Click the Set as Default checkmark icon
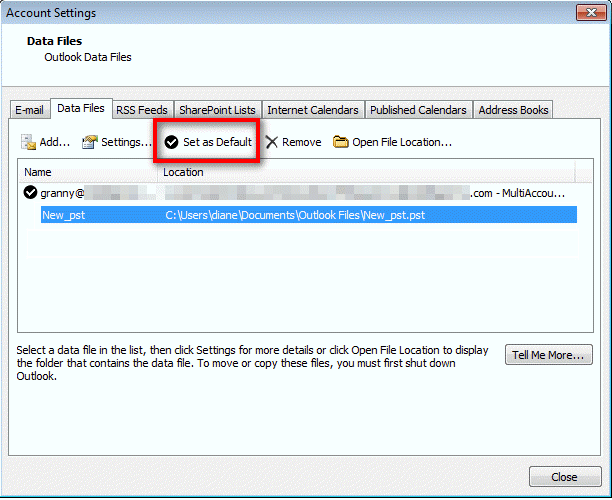This screenshot has height=500, width=612. [171, 142]
